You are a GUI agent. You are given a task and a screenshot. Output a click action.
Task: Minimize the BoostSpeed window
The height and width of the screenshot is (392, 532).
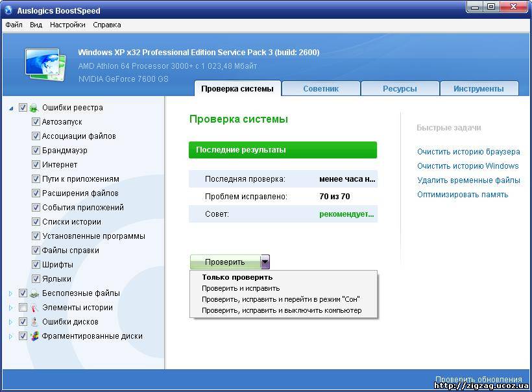475,7
